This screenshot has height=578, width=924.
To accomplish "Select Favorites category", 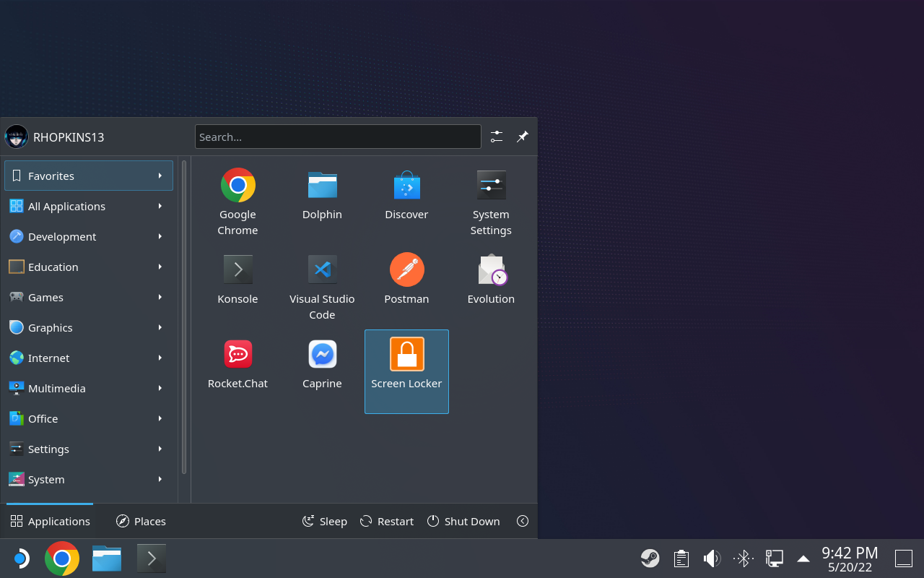I will [x=89, y=176].
